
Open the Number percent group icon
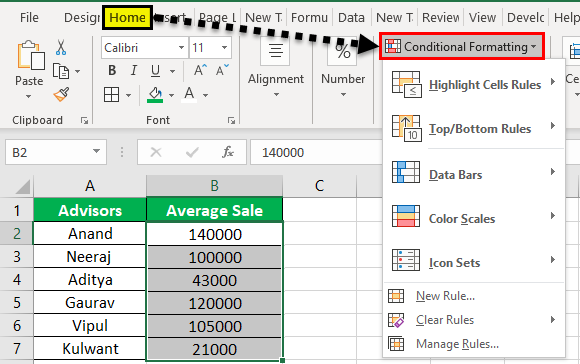pyautogui.click(x=343, y=51)
